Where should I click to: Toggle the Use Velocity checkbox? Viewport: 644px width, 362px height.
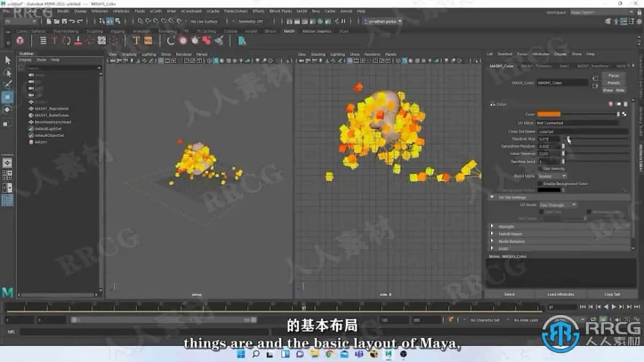(540, 168)
